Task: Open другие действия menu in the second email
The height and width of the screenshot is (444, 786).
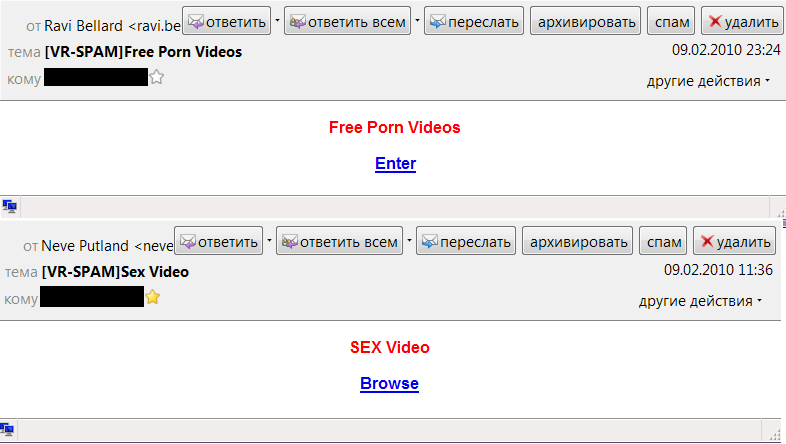Action: (x=700, y=301)
